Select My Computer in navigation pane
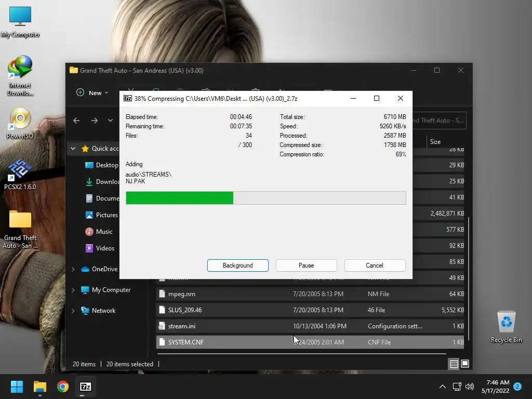 pyautogui.click(x=105, y=290)
